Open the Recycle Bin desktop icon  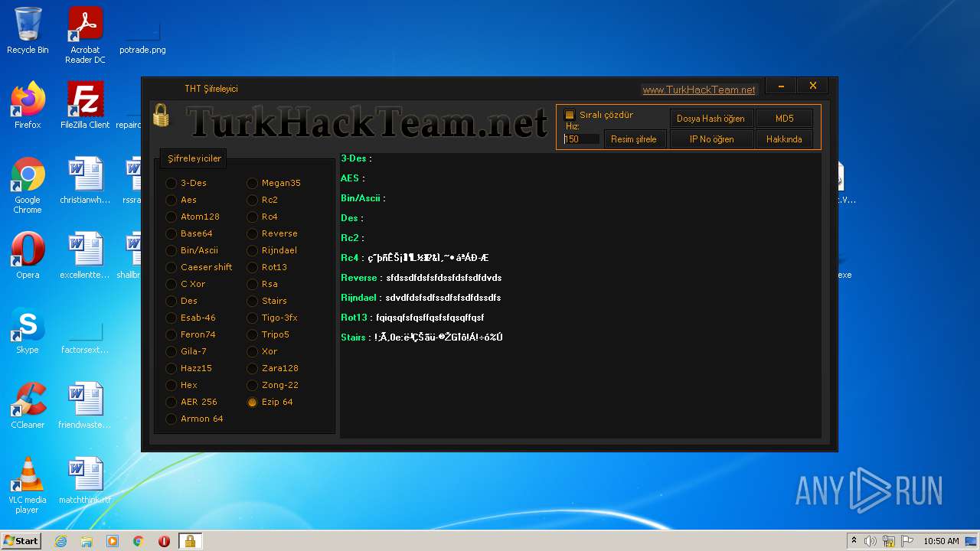click(28, 31)
